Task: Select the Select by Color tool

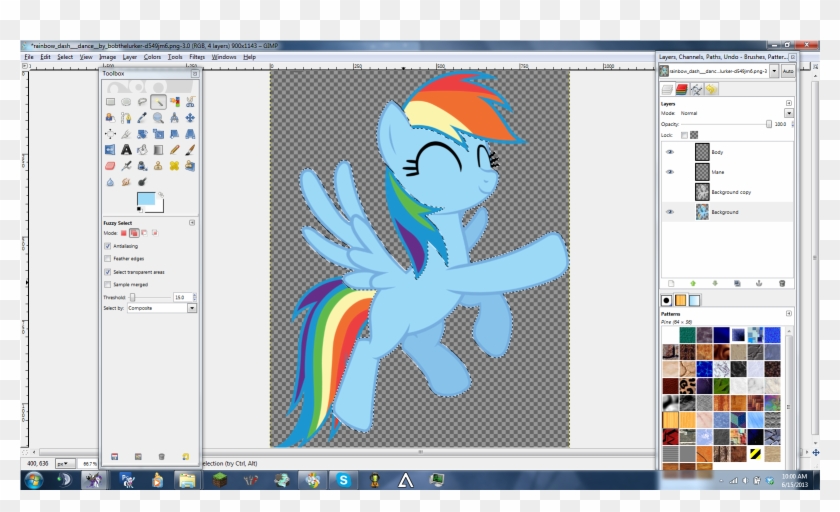Action: [174, 102]
